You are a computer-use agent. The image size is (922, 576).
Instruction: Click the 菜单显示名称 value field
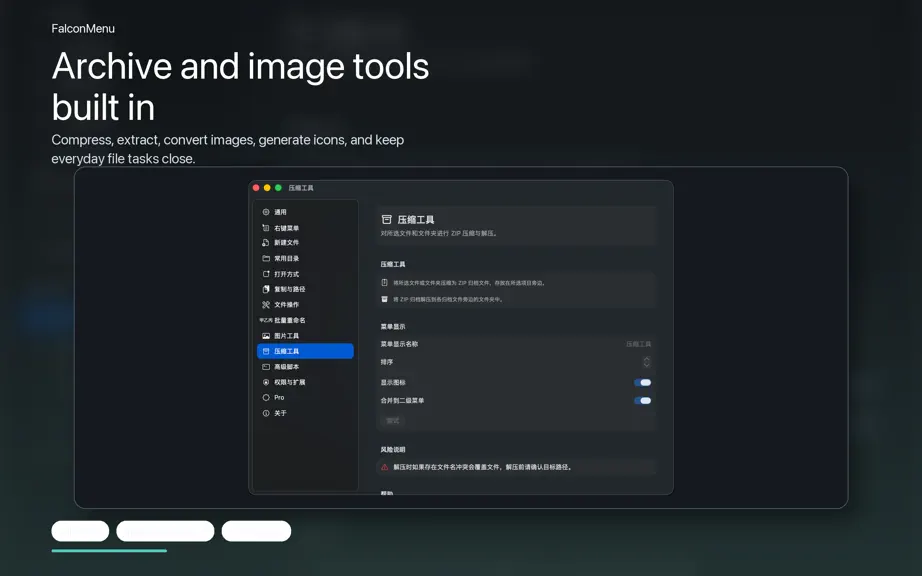tap(639, 344)
